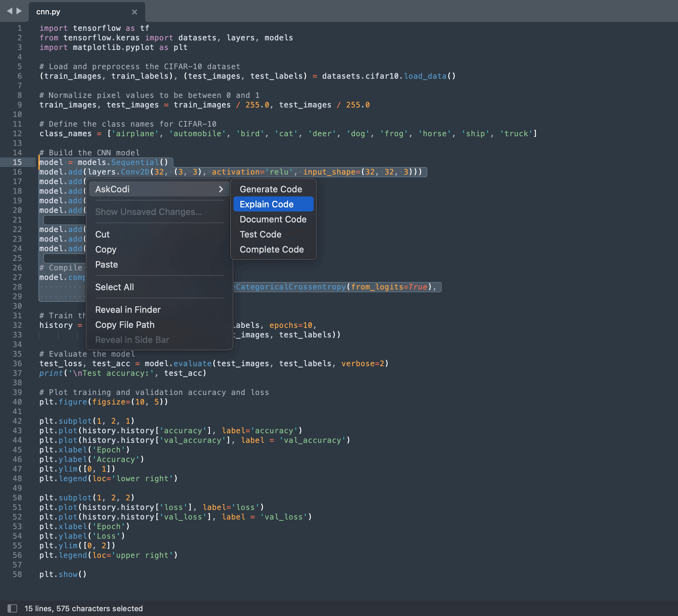
Task: Click the Conv2D call on line 16
Action: pos(135,172)
